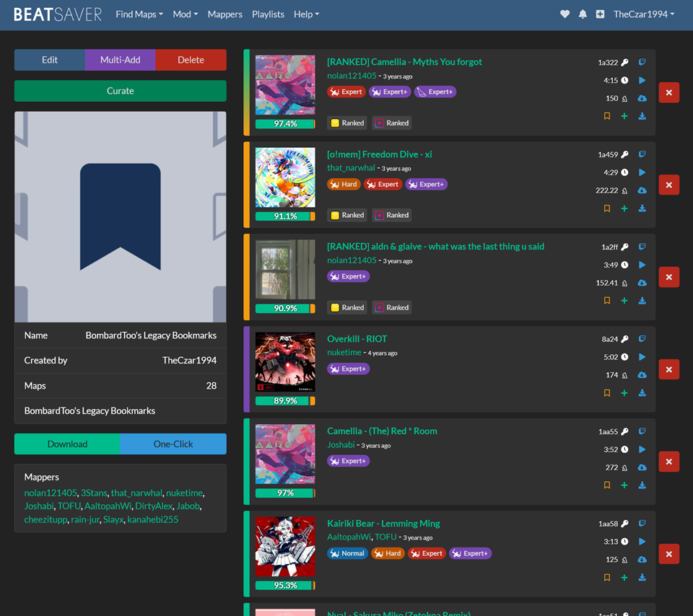
Task: Download zip of Overkill - RIOT
Action: click(642, 393)
